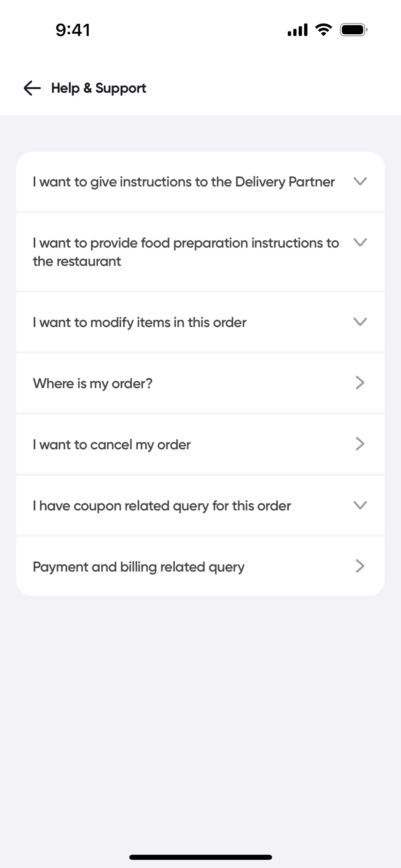Tap the arrow beside cancel my order
401x868 pixels.
360,444
